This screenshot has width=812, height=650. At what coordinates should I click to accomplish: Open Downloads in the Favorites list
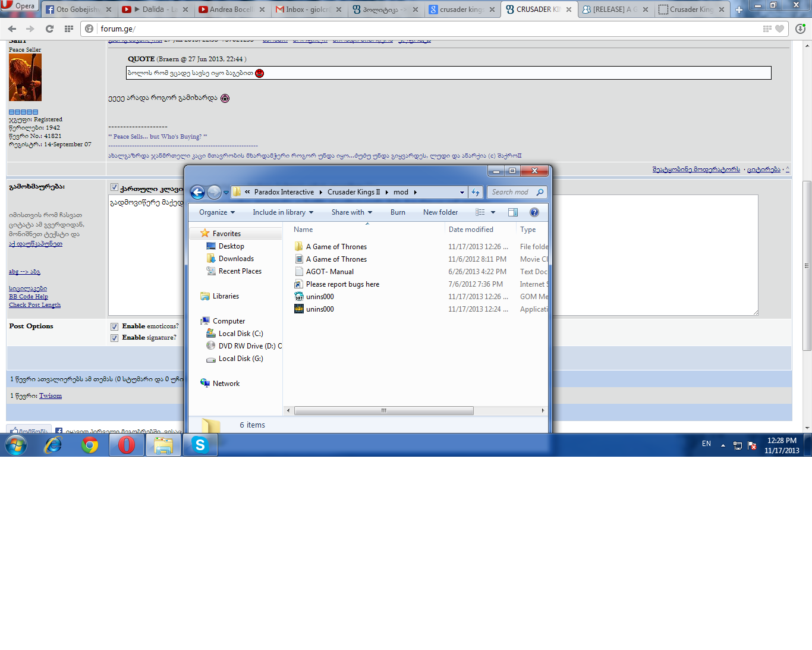pos(236,259)
